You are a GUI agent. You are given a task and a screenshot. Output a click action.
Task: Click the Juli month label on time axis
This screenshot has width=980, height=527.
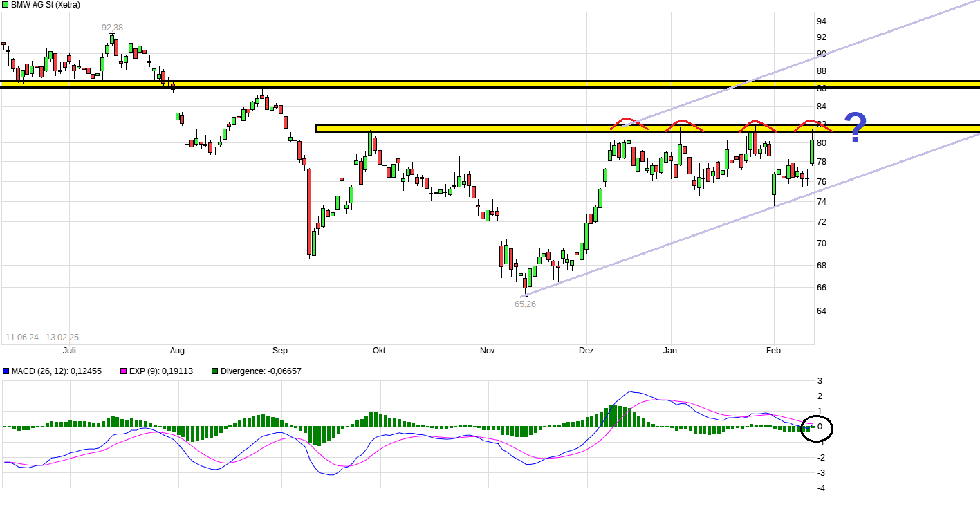coord(69,351)
